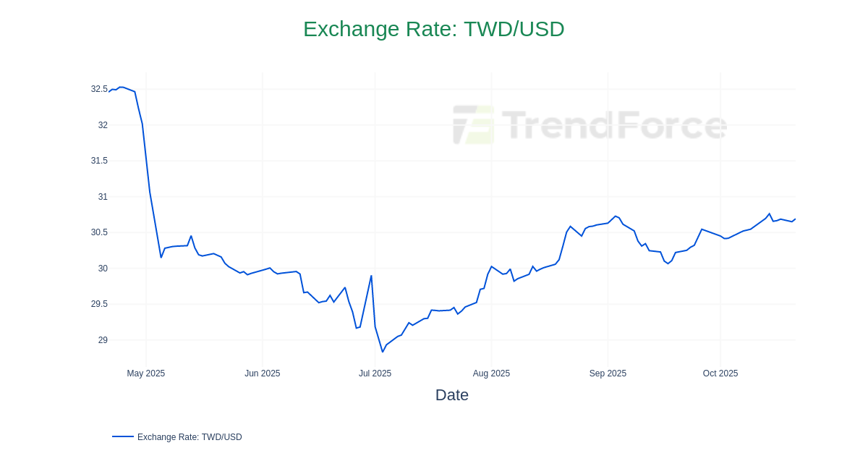Click the 30 y-axis tick label
This screenshot has height=456, width=868.
pyautogui.click(x=103, y=269)
